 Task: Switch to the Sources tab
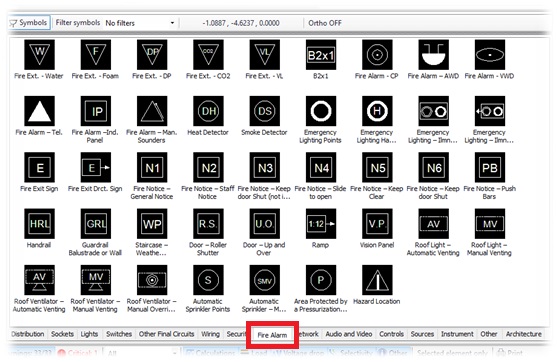422,334
